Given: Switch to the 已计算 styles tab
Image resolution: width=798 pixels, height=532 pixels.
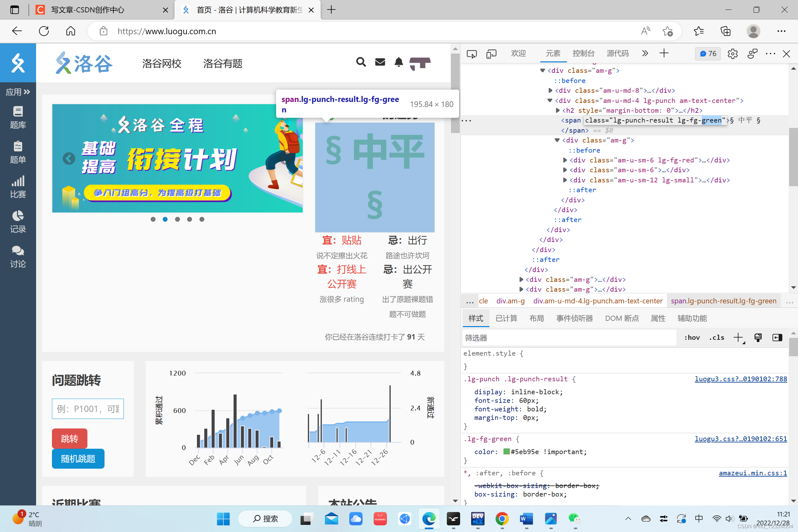Looking at the screenshot, I should 506,318.
